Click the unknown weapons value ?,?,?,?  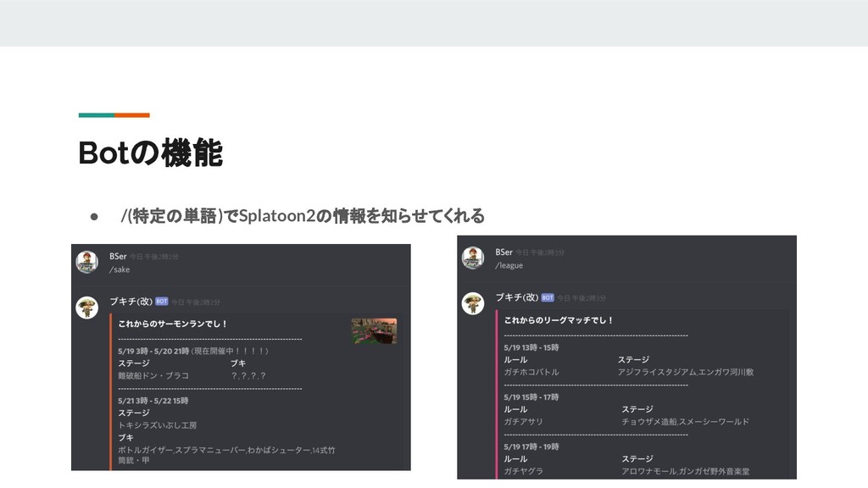pos(248,375)
